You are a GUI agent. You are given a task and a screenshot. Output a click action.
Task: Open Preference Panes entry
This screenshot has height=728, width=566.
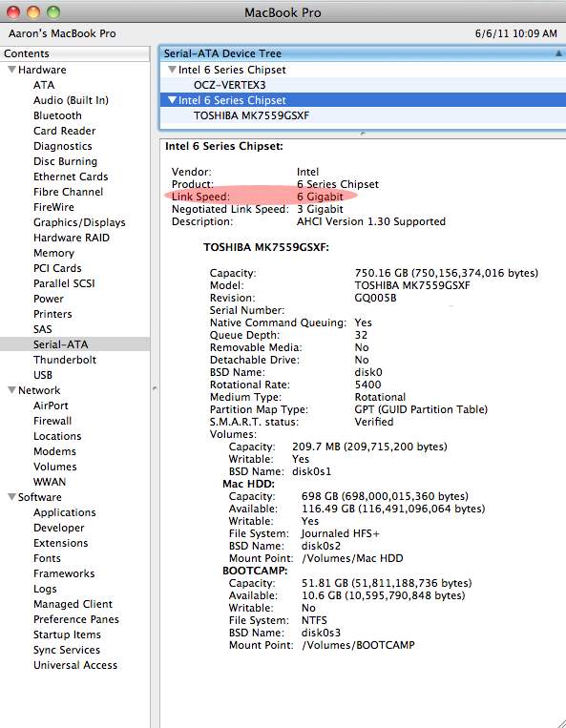pos(75,619)
